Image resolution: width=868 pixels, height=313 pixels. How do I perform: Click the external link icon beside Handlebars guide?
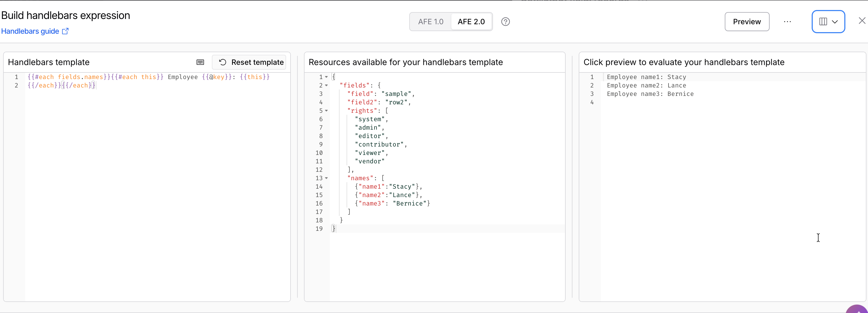point(65,31)
